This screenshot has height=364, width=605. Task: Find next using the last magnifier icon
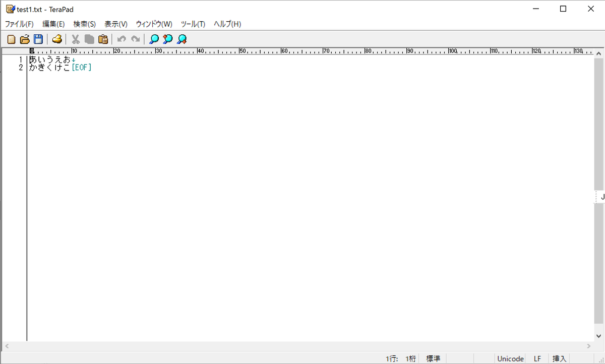[x=181, y=39]
